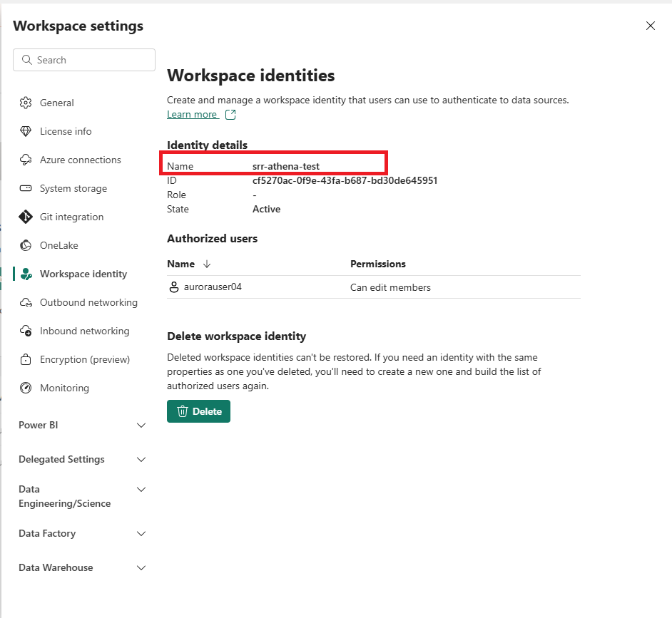The image size is (672, 618).
Task: Click the Workspace identity person icon
Action: coord(26,274)
